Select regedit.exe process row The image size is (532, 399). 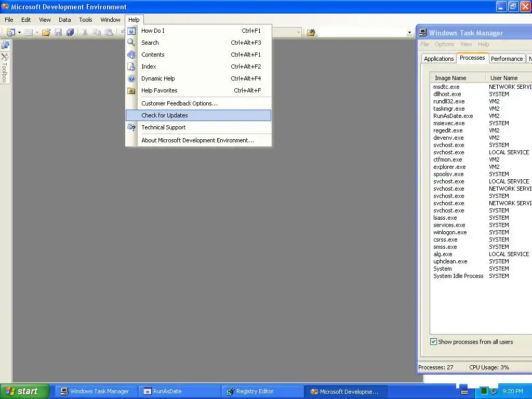click(481, 130)
